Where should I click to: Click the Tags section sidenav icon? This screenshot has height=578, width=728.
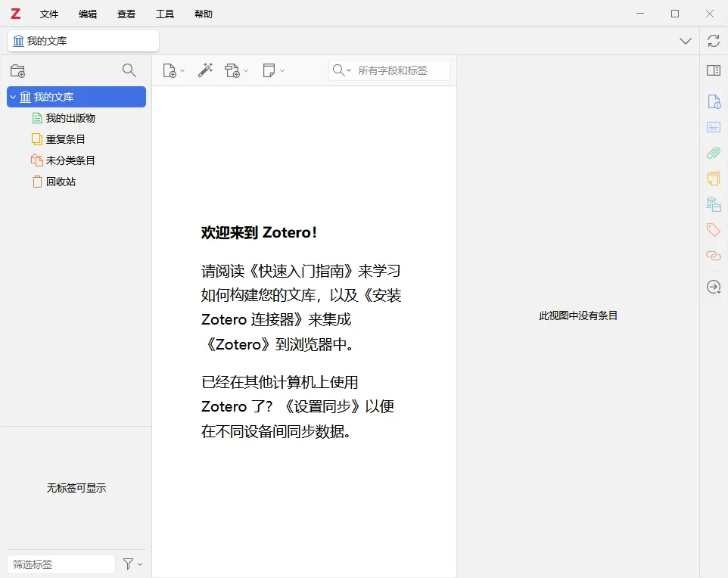(x=714, y=229)
